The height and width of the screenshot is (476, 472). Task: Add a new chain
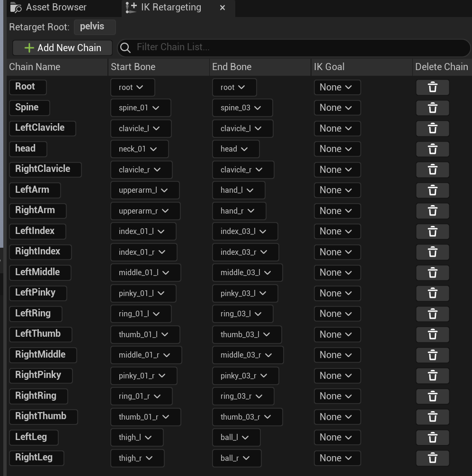62,48
